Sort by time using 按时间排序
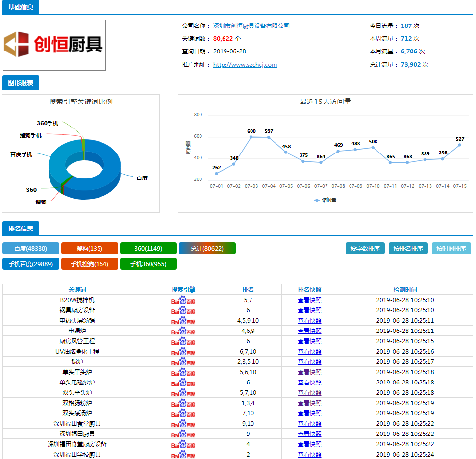The height and width of the screenshot is (459, 476). tap(451, 248)
